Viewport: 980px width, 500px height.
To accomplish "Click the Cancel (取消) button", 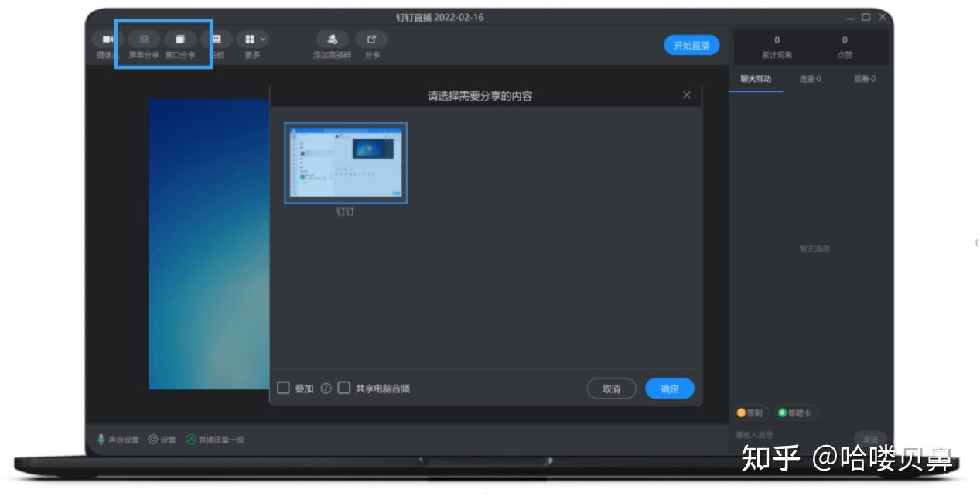I will coord(612,389).
